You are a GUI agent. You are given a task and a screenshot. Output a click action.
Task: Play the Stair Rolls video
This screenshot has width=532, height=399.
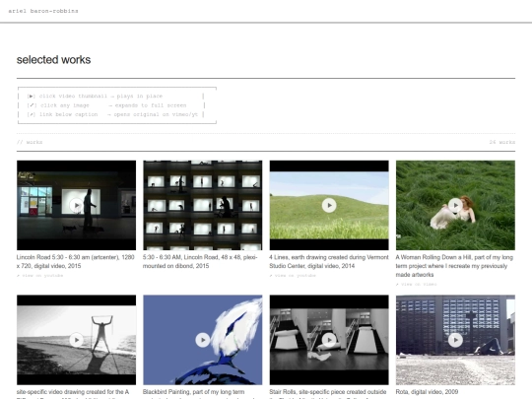(329, 340)
